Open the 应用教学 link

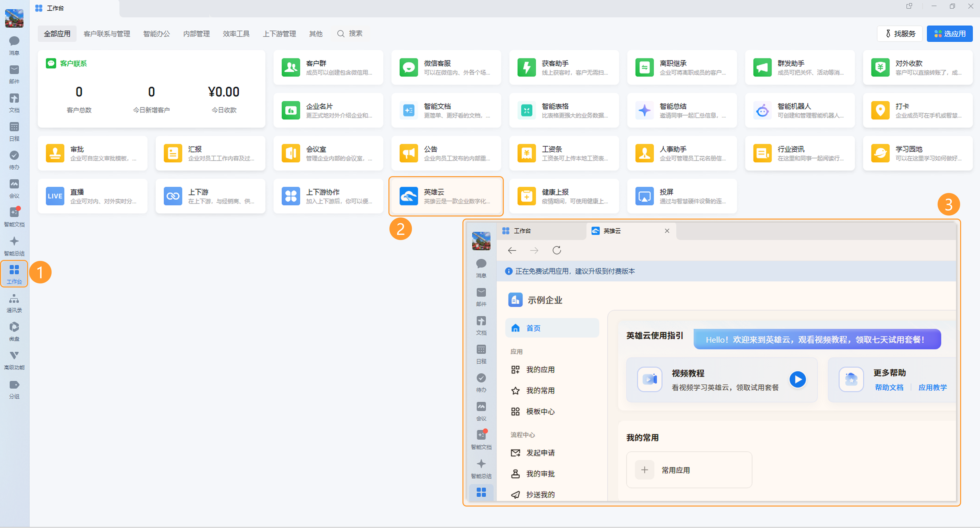click(933, 388)
